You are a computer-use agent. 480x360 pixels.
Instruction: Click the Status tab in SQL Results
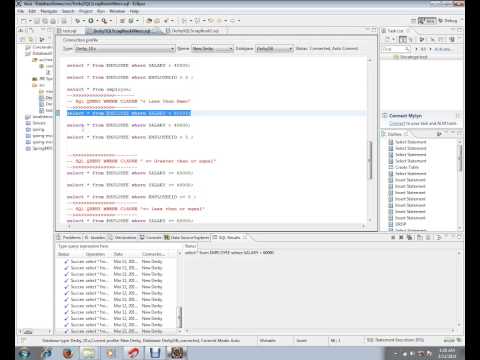click(190, 246)
